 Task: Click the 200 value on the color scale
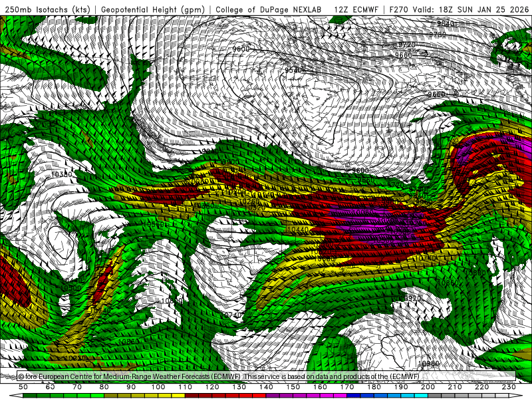(428, 387)
